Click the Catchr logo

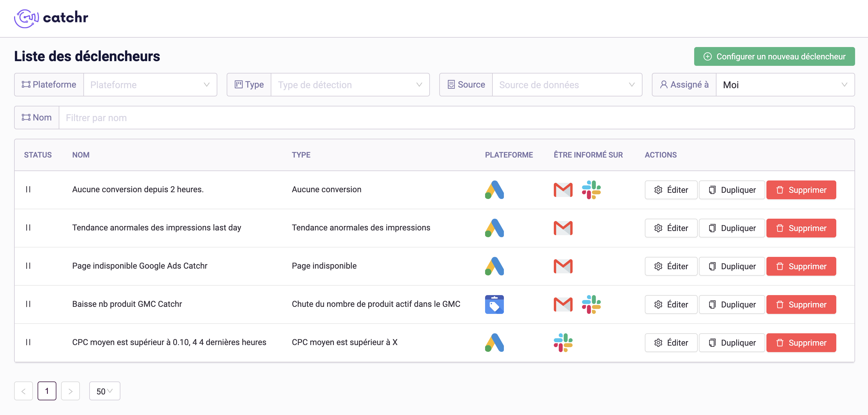(51, 18)
